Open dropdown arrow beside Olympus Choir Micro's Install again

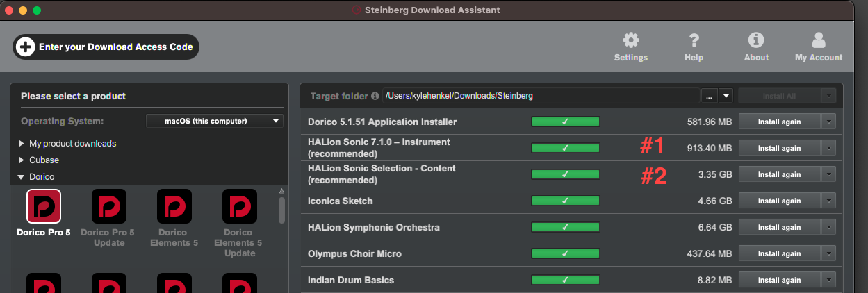tap(828, 253)
